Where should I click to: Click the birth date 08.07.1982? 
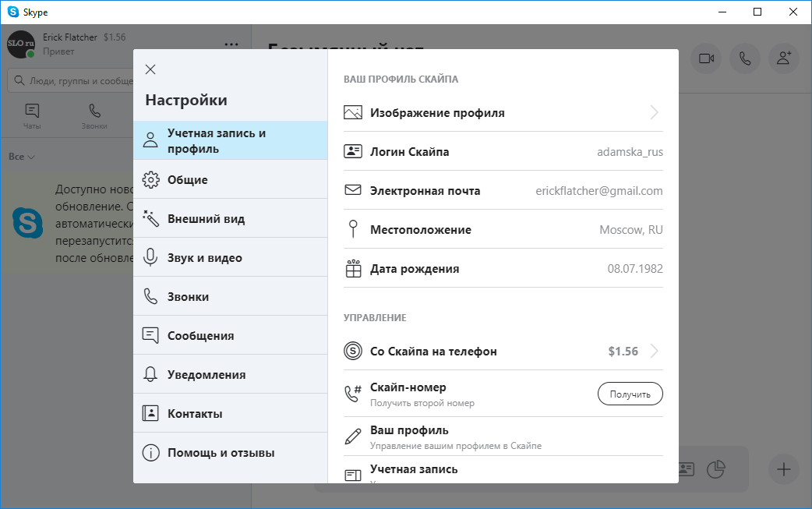(x=635, y=268)
